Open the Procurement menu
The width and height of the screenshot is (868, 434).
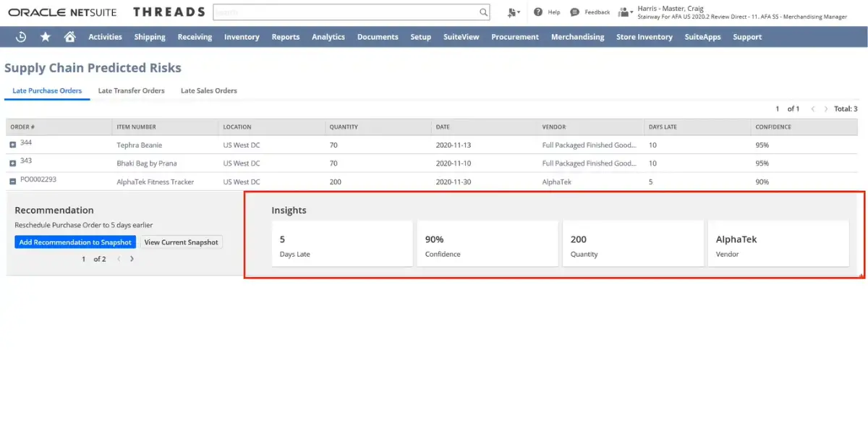pos(515,37)
